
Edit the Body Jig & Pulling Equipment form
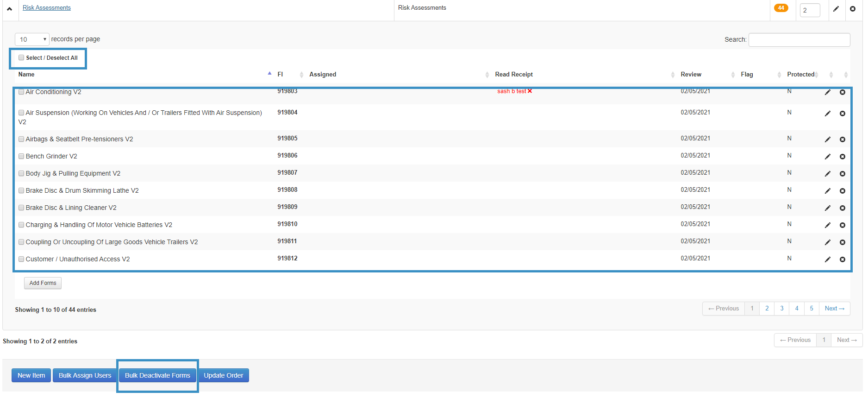(828, 174)
